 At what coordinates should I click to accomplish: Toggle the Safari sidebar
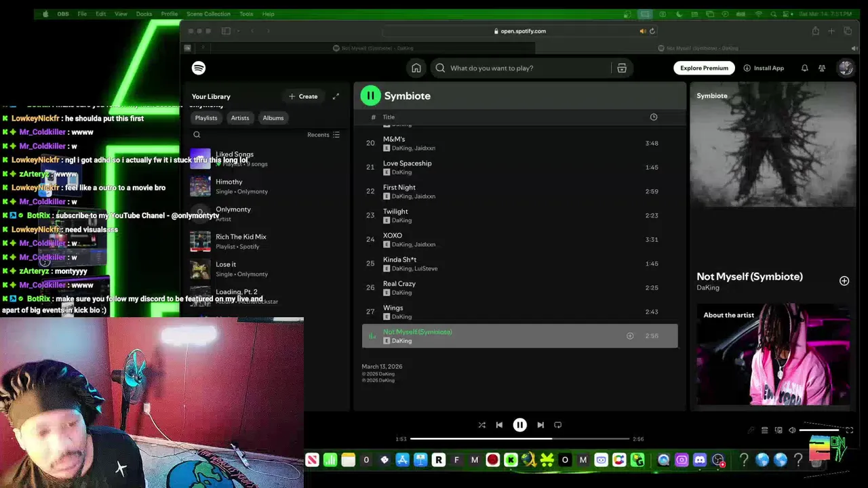point(226,31)
